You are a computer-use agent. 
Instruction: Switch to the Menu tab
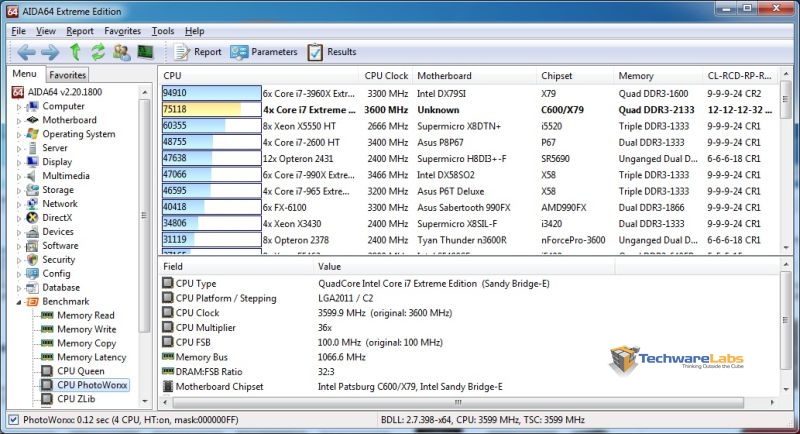[24, 74]
